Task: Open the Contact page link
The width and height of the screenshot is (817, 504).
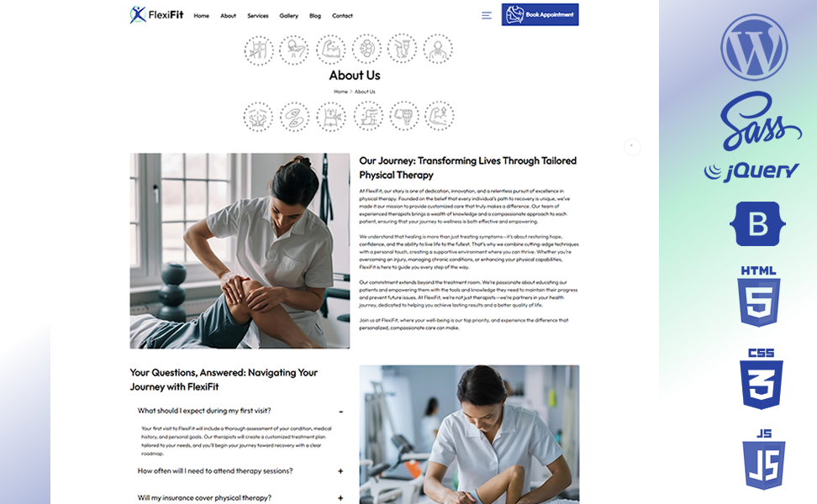Action: click(342, 16)
